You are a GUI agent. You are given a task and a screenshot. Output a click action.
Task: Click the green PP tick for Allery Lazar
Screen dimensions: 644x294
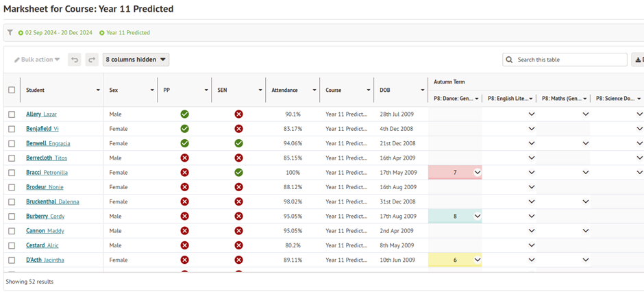[x=184, y=114]
